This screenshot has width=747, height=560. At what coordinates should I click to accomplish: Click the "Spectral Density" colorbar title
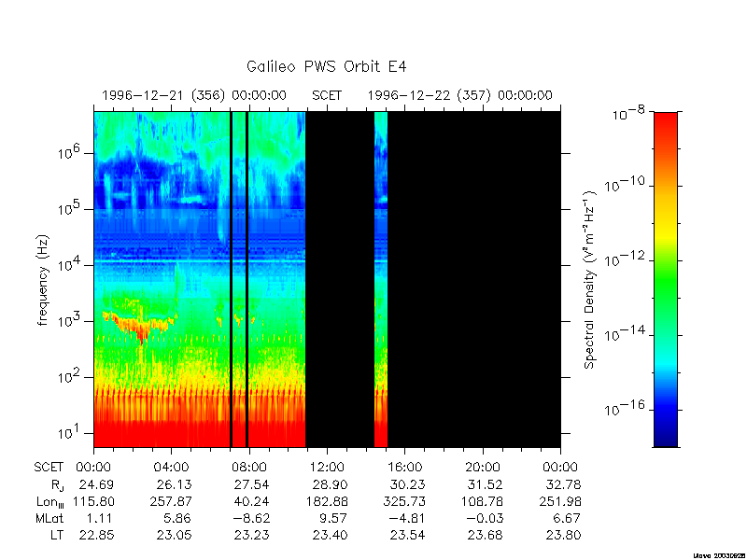click(590, 279)
